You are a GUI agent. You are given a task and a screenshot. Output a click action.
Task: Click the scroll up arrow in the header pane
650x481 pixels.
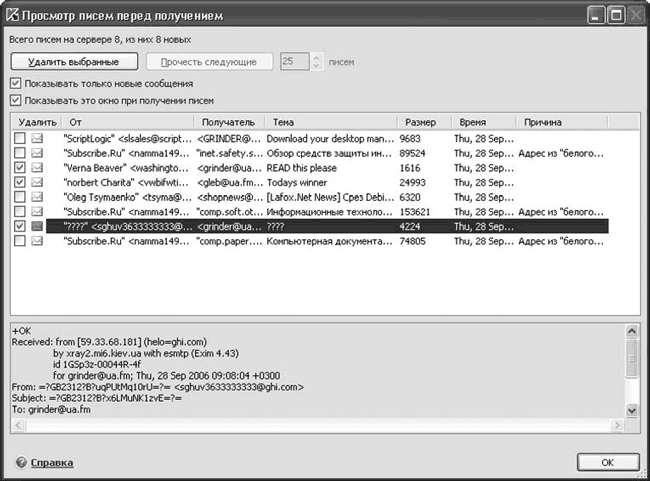pyautogui.click(x=631, y=331)
